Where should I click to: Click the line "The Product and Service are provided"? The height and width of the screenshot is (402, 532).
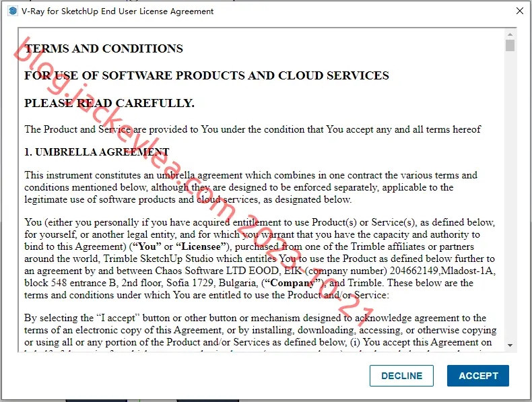click(x=253, y=129)
